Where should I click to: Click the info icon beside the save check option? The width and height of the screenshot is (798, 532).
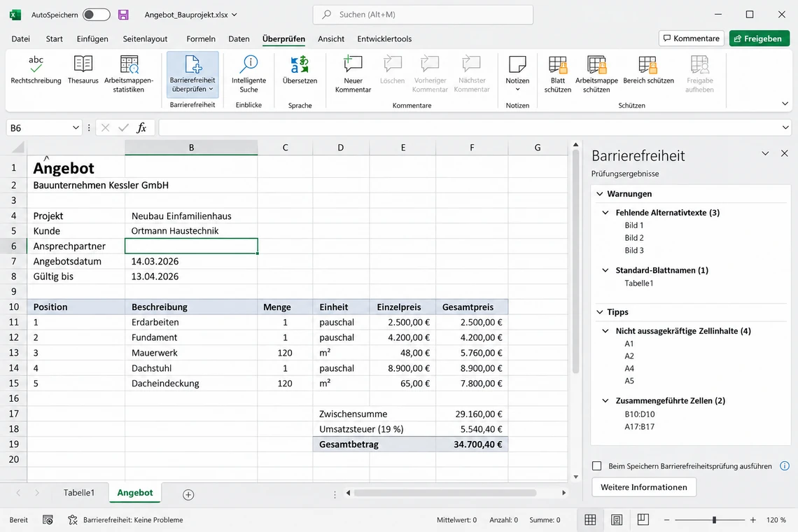point(785,465)
